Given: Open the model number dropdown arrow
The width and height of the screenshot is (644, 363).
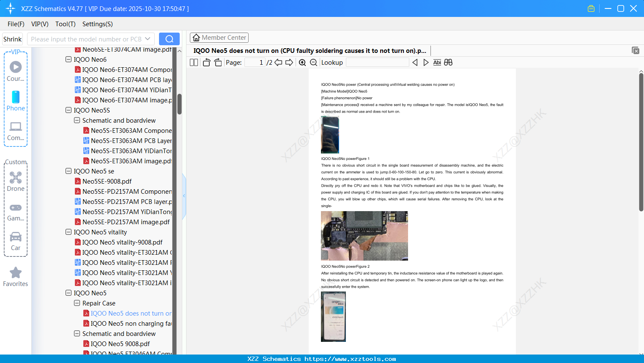Looking at the screenshot, I should pos(148,39).
